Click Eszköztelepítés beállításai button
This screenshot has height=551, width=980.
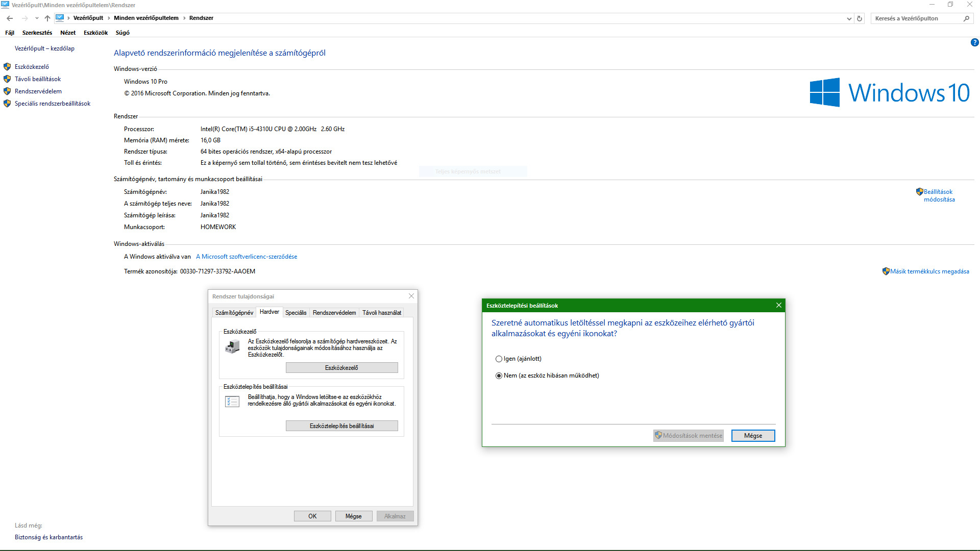pos(341,426)
